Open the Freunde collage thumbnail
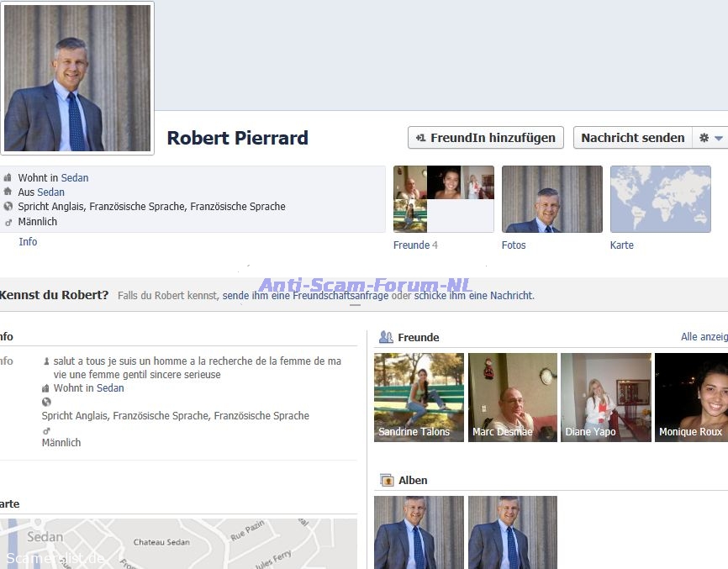Screen dimensions: 728x569 pos(443,199)
